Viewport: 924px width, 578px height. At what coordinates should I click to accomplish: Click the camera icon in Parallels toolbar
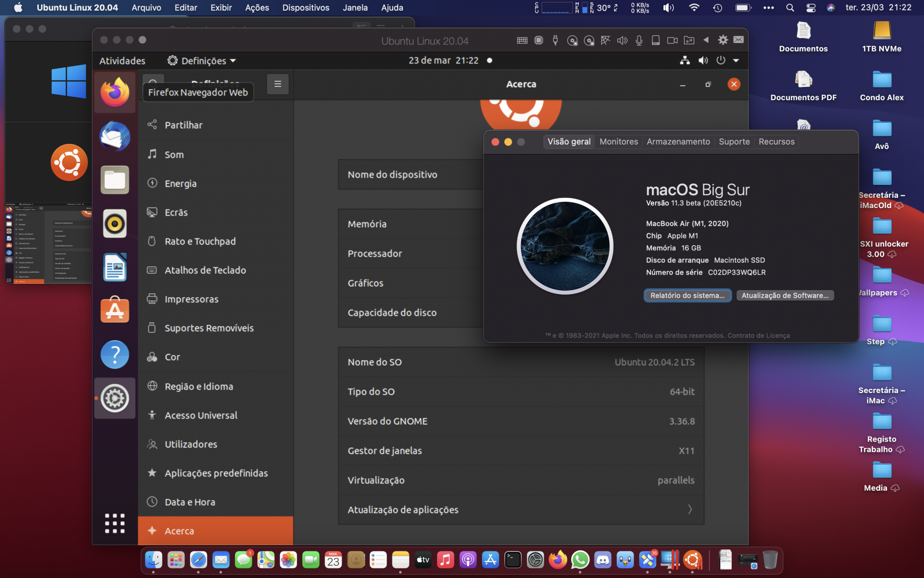(672, 40)
